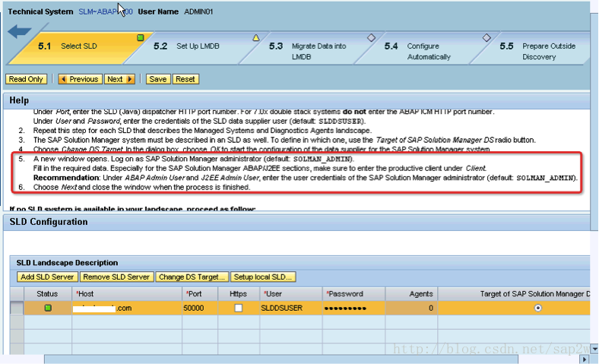599x364 pixels.
Task: Click yellow warning triangle on step 5.2
Action: tap(256, 38)
